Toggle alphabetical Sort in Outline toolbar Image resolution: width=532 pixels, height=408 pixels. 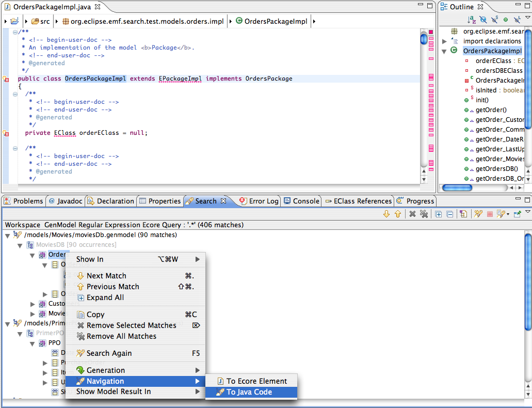click(472, 20)
